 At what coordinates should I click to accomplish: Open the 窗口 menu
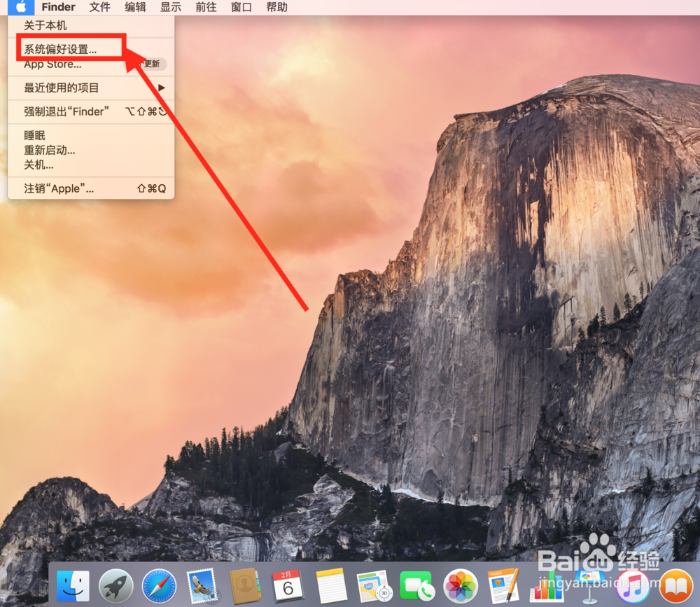pyautogui.click(x=241, y=7)
